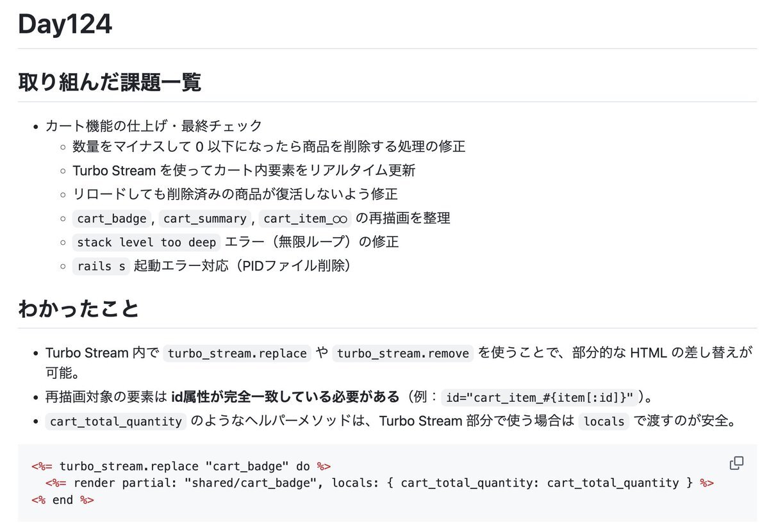
Task: Click the stack level too deep code
Action: coord(146,242)
